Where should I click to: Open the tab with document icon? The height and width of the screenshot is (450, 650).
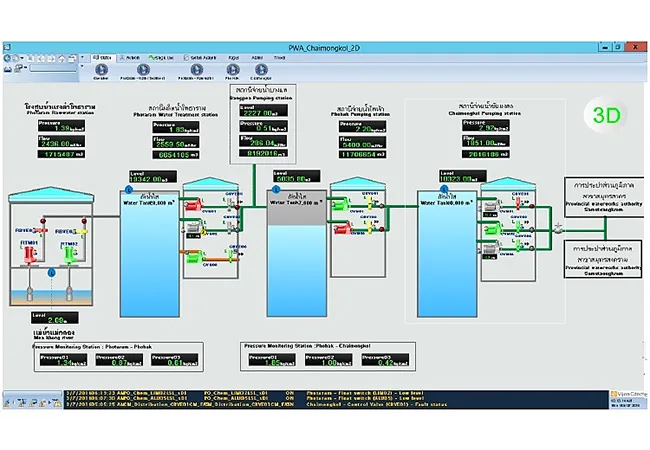(200, 58)
